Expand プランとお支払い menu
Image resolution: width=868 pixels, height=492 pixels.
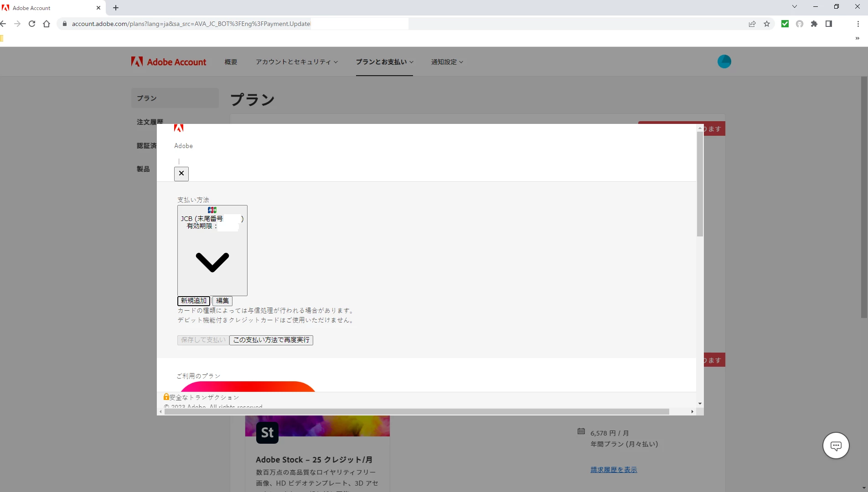(385, 62)
